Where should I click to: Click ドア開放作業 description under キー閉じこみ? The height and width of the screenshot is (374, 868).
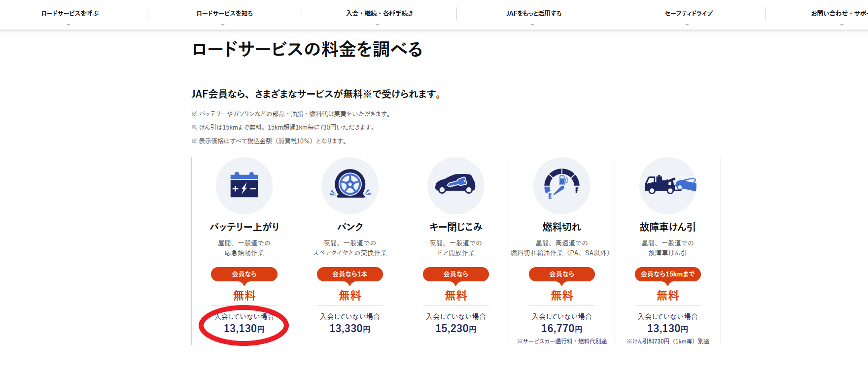(x=456, y=253)
